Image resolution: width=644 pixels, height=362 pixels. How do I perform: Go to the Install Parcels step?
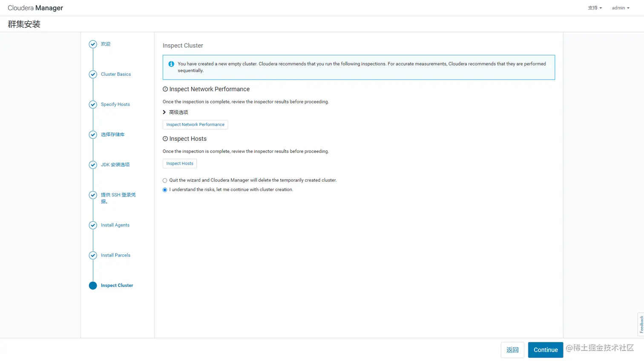click(115, 256)
